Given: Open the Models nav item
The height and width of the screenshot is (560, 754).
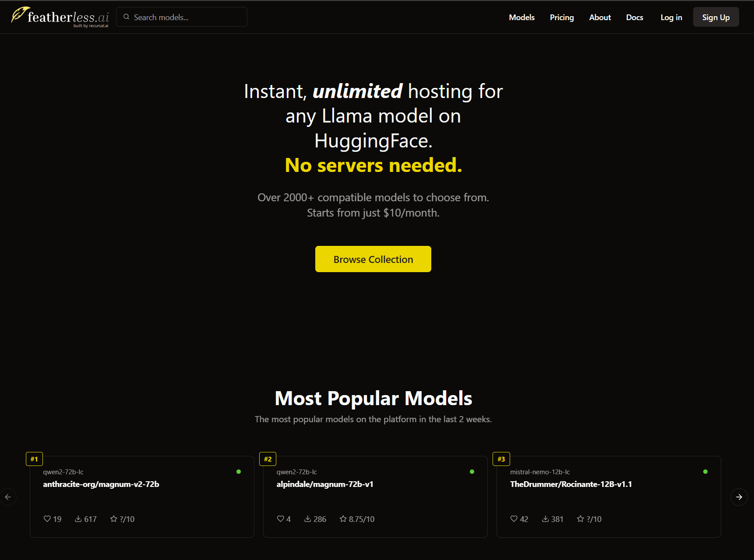Looking at the screenshot, I should (x=521, y=17).
